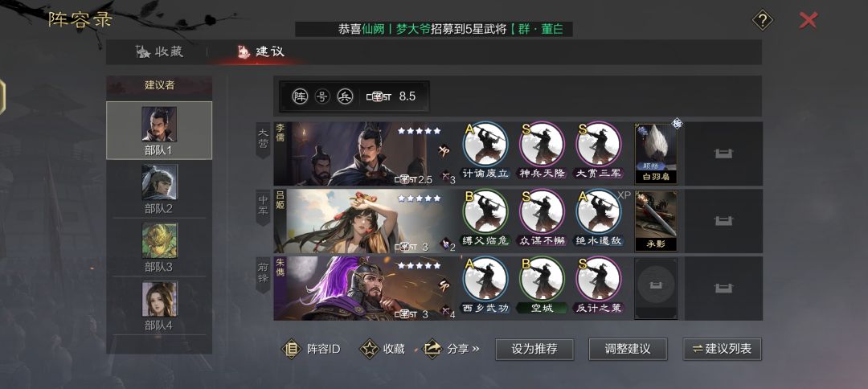This screenshot has height=389, width=868.
Task: Click the 建议者 list header
Action: pos(159,85)
